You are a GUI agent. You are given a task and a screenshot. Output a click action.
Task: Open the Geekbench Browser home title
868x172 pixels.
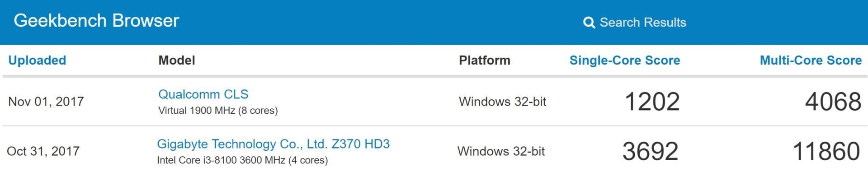96,21
